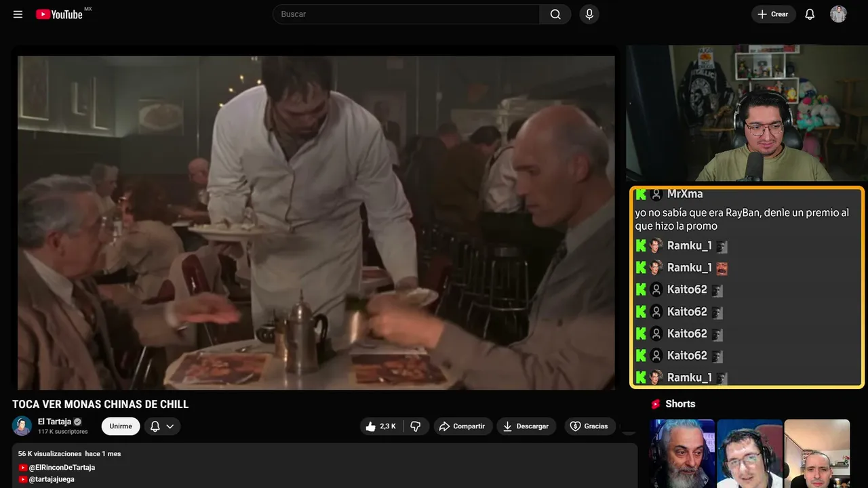This screenshot has height=488, width=868.
Task: Open the Short with the headset-wearing man
Action: pos(749,453)
